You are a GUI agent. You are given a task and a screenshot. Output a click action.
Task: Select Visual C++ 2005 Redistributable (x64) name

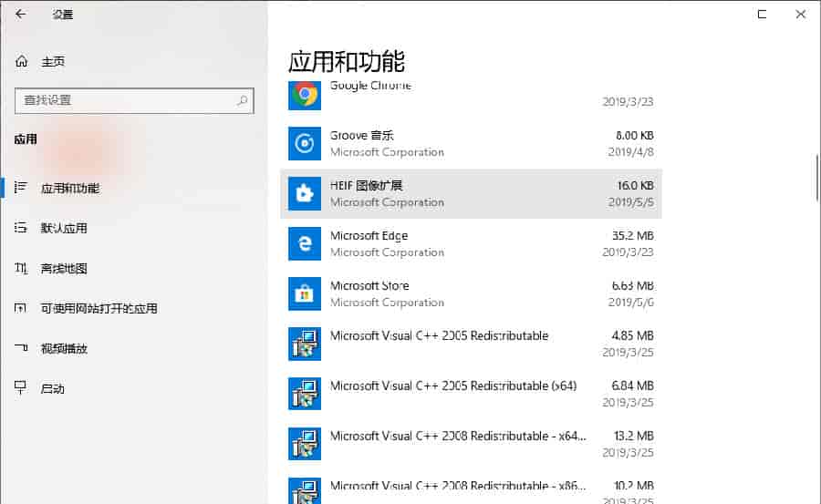point(453,386)
